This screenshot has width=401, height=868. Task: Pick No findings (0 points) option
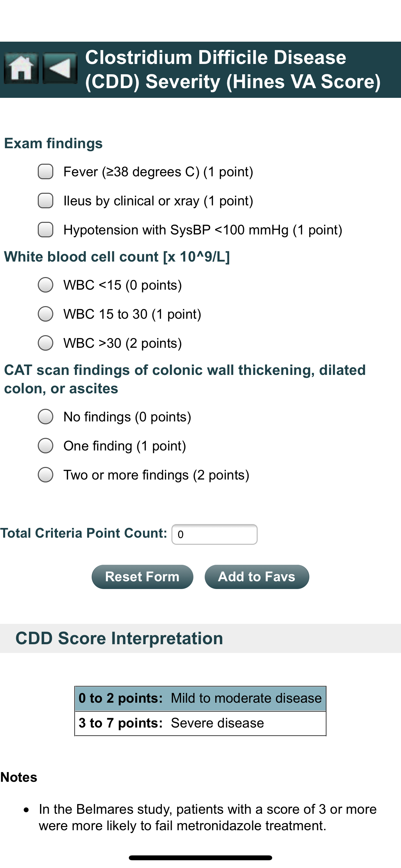click(46, 417)
